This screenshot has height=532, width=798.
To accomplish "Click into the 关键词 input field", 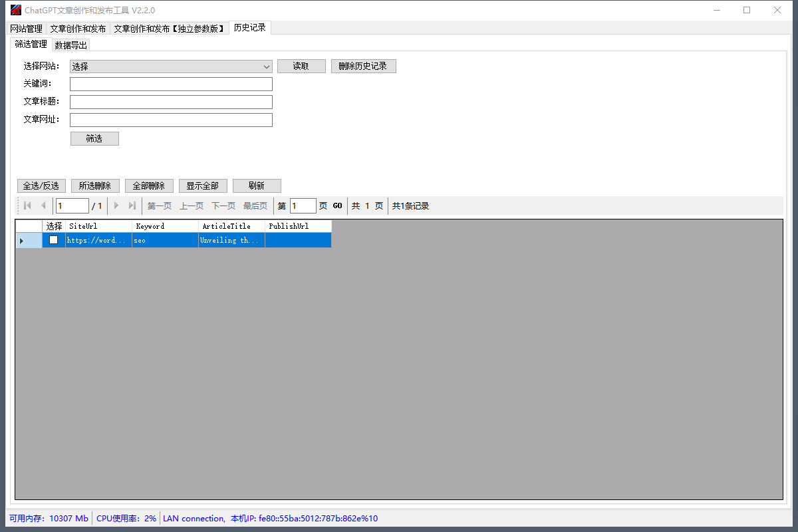I will (x=171, y=84).
